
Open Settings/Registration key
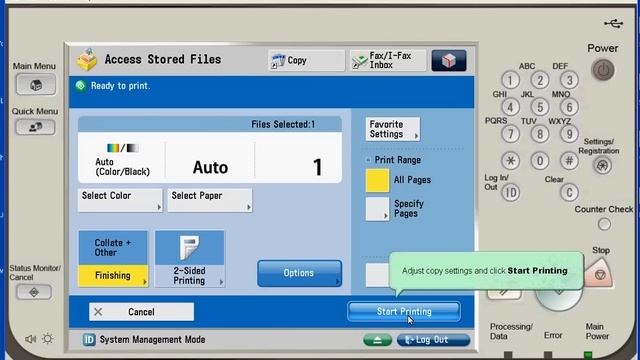603,166
